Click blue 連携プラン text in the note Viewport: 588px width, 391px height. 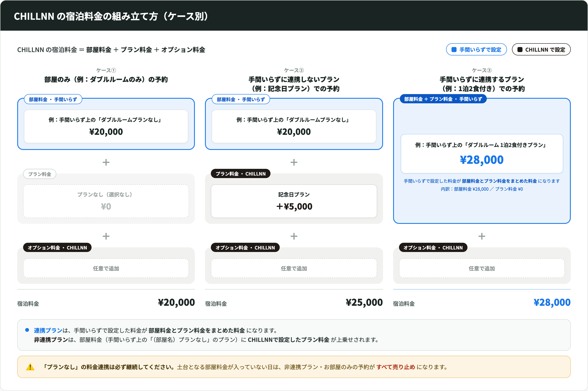pos(48,330)
